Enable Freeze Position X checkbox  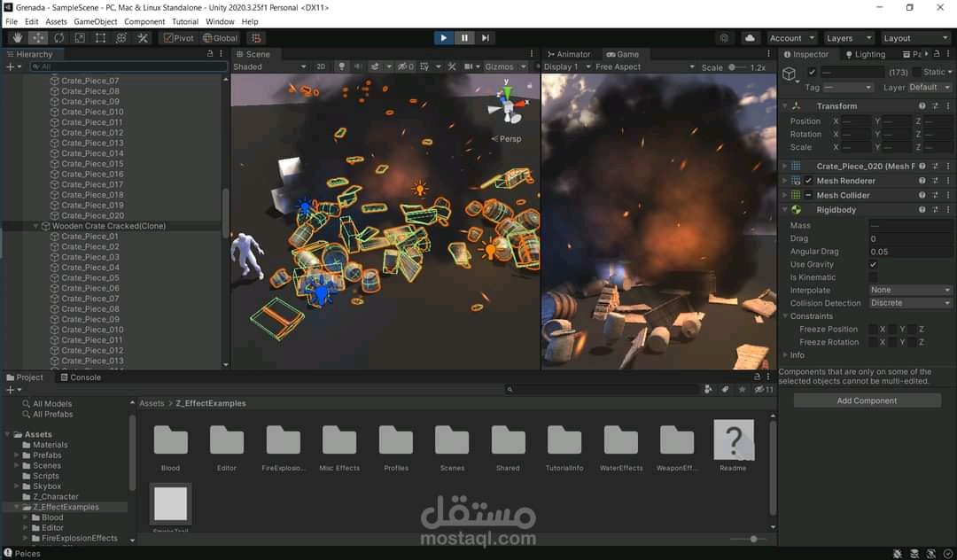873,329
